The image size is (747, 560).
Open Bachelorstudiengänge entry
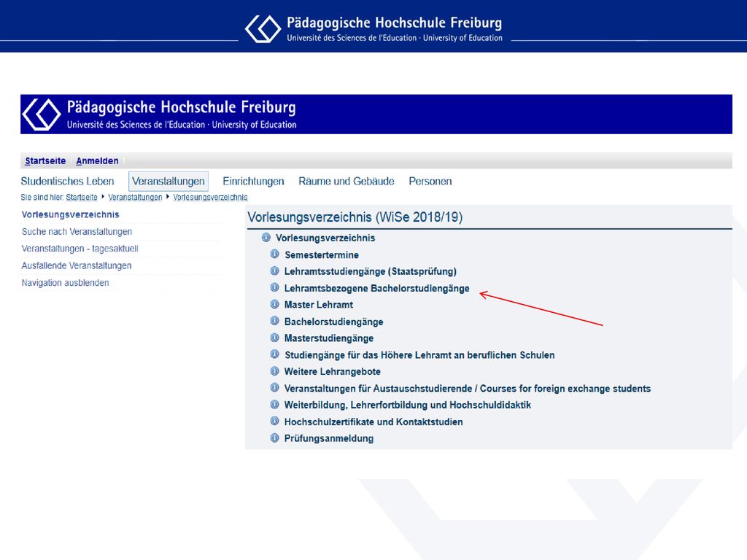click(333, 322)
